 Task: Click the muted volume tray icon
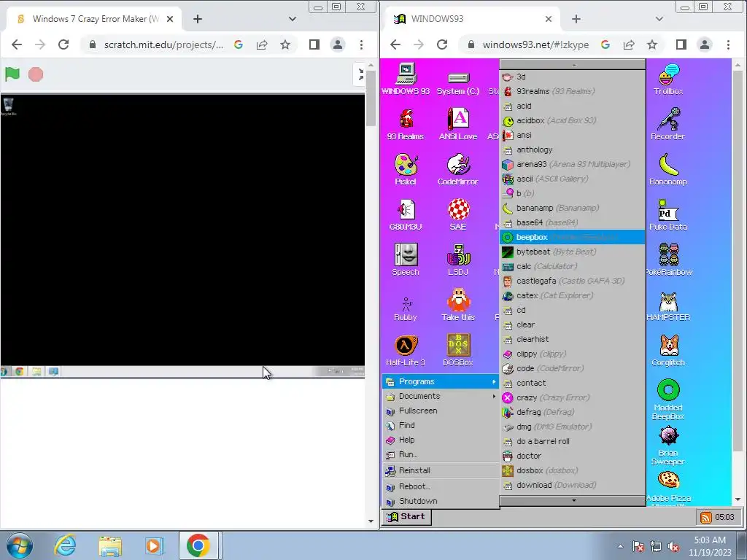(673, 547)
